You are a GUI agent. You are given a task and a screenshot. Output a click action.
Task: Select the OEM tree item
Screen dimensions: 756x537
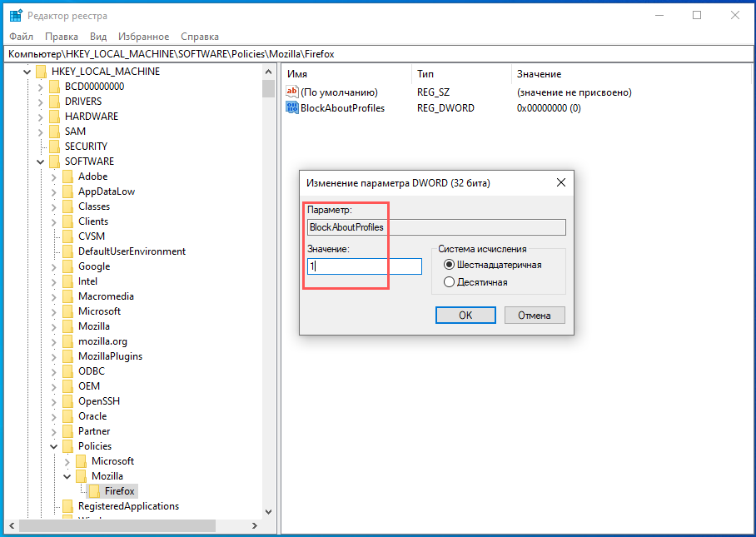pos(89,386)
